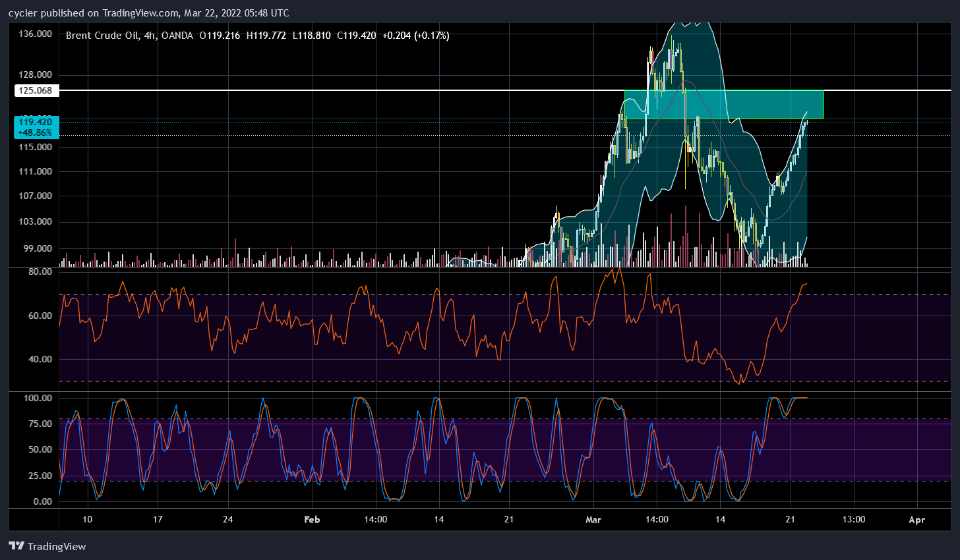
Task: Click the low value L118.810
Action: click(311, 36)
